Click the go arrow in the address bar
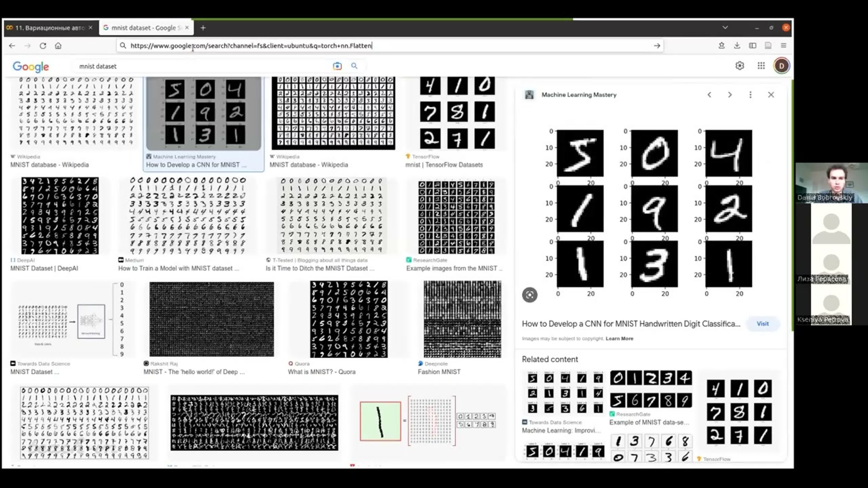 tap(657, 46)
